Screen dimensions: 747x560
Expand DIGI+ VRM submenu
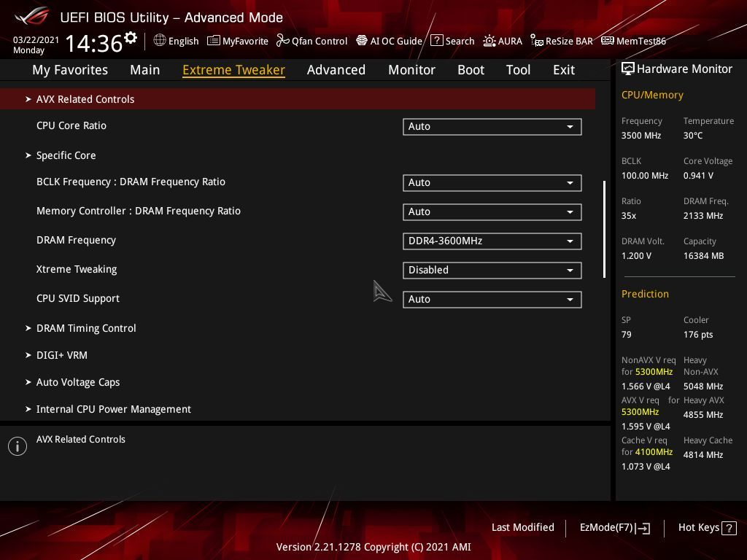point(56,355)
